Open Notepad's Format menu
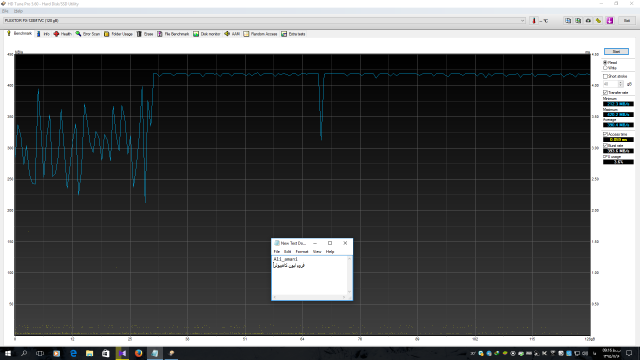 tap(302, 252)
